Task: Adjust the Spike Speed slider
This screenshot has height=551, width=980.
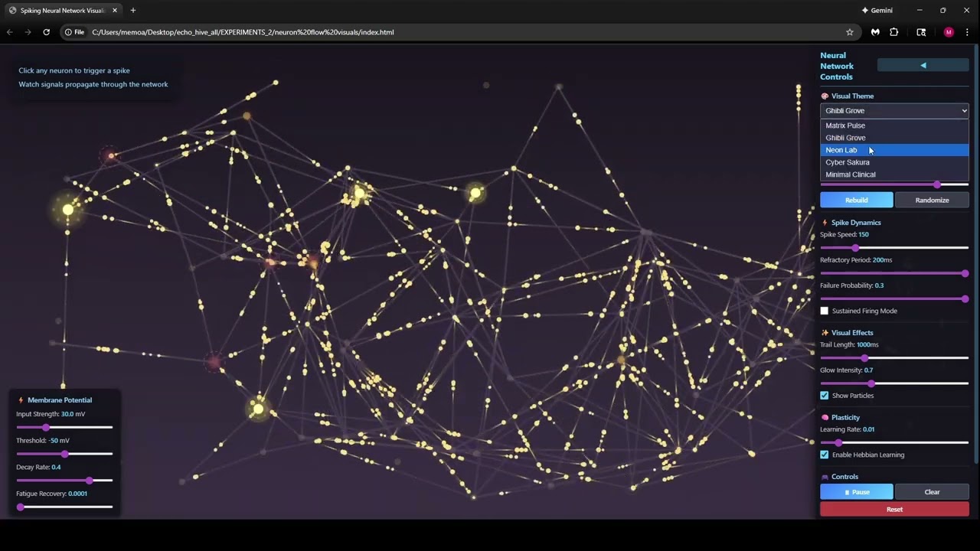Action: click(x=855, y=248)
